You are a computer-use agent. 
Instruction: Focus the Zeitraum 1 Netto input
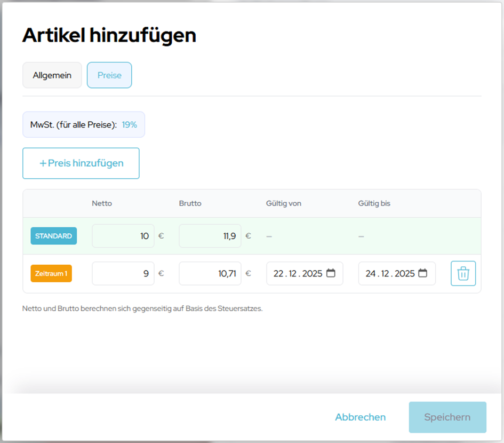pyautogui.click(x=123, y=273)
